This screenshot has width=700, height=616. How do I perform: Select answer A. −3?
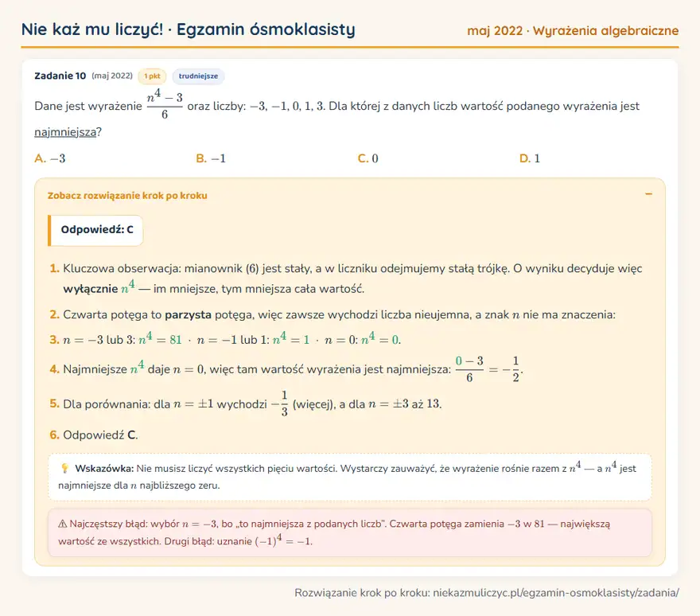coord(50,158)
